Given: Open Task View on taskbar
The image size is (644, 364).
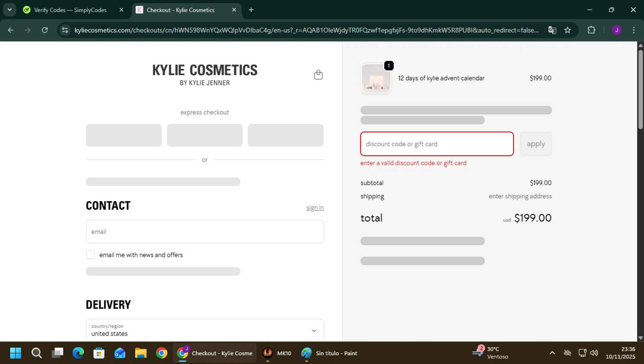Looking at the screenshot, I should pos(58,353).
